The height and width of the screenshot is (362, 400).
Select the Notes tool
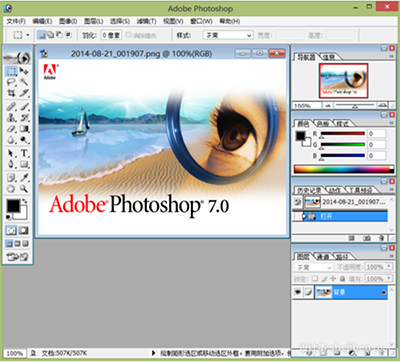pyautogui.click(x=11, y=178)
